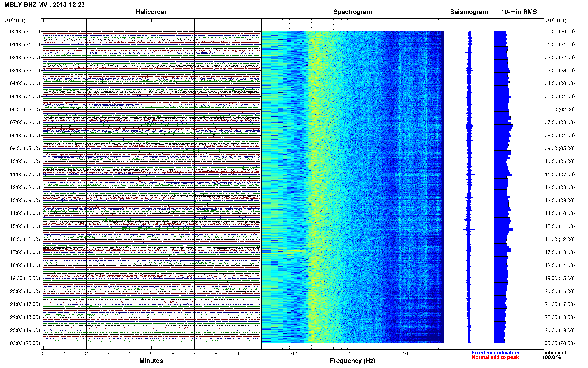Click right-side time label '07:00 (03:00)'

[x=560, y=122]
